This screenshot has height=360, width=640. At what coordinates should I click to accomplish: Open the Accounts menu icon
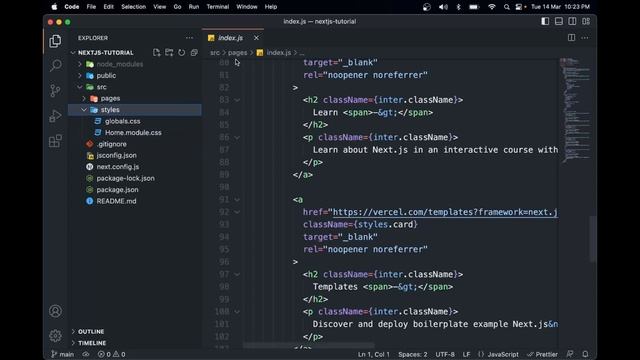click(55, 311)
